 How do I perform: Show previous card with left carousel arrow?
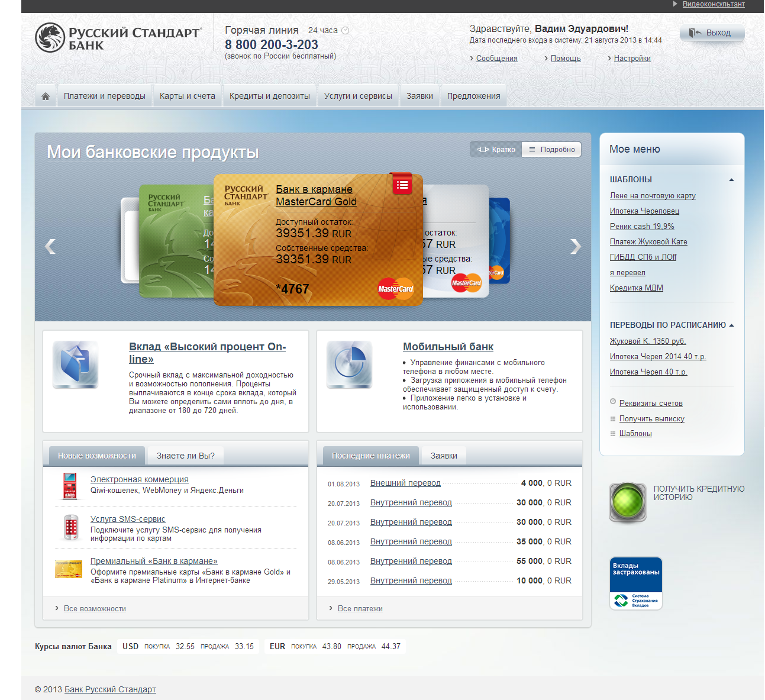click(x=50, y=246)
